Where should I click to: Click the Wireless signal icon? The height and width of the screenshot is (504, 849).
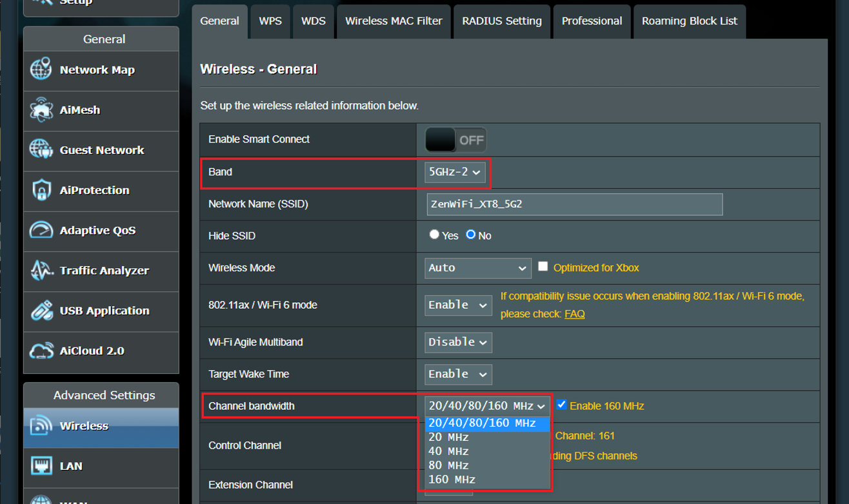[41, 426]
